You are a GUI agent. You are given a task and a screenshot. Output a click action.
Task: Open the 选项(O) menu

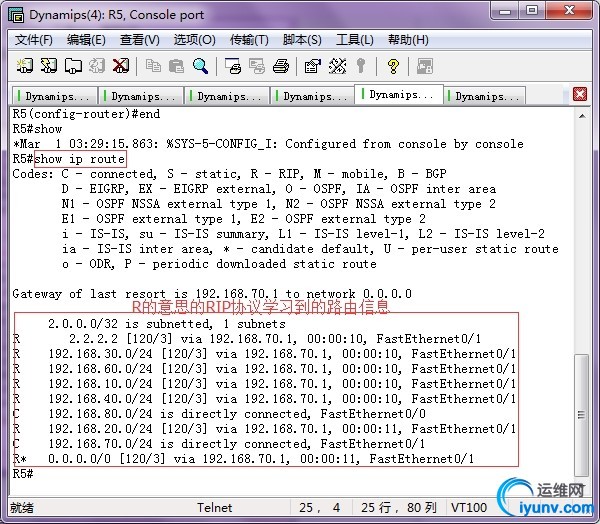194,40
